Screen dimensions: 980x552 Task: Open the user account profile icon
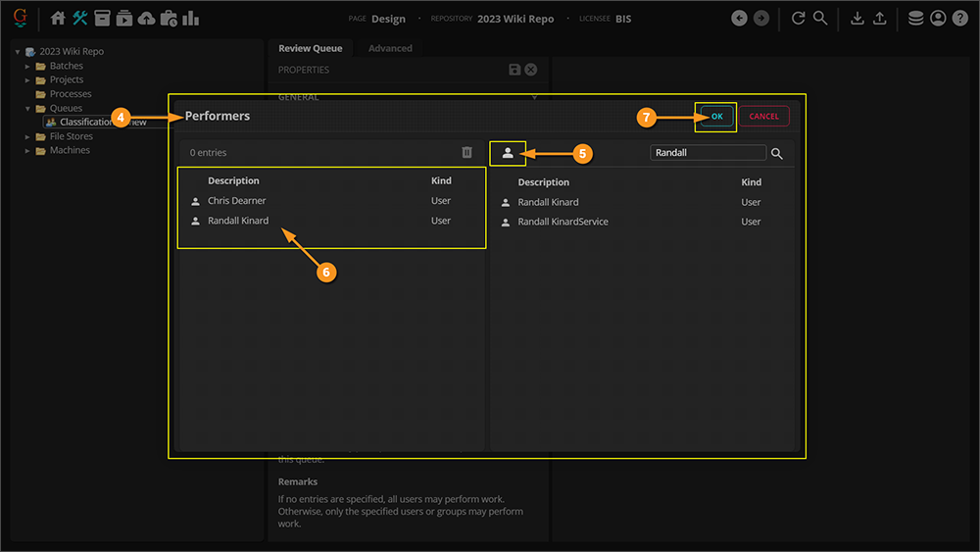click(x=938, y=19)
